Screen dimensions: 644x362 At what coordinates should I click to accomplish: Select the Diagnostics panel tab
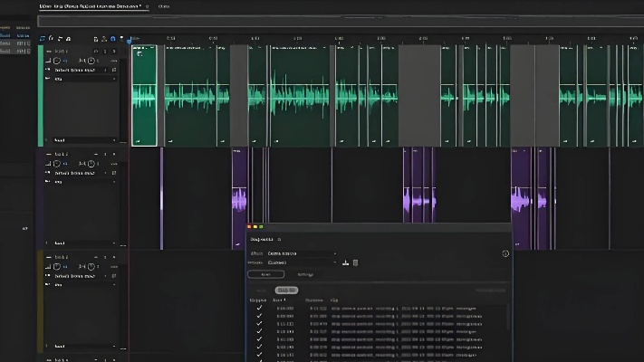click(264, 240)
